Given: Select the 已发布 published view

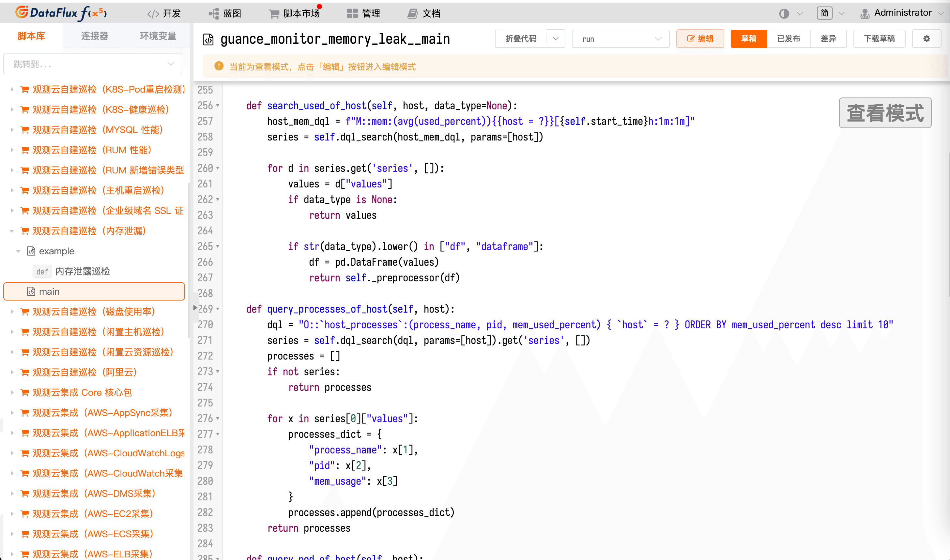Looking at the screenshot, I should (x=789, y=39).
